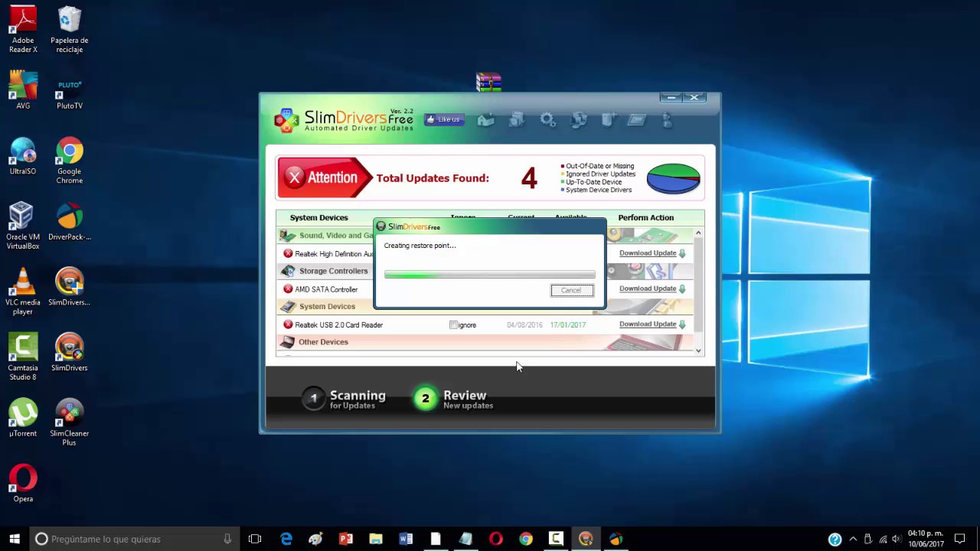
Task: Open Camtasia Studio 8 desktop icon
Action: (x=23, y=357)
